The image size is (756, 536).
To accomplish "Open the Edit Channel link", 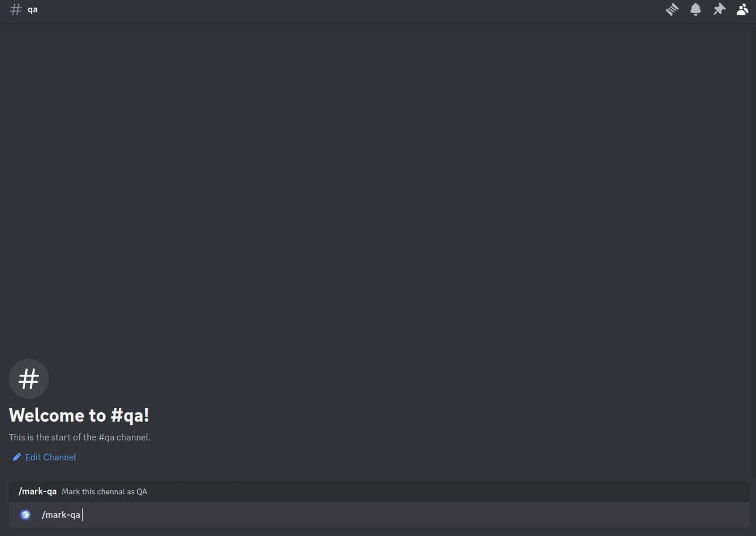I will [50, 457].
